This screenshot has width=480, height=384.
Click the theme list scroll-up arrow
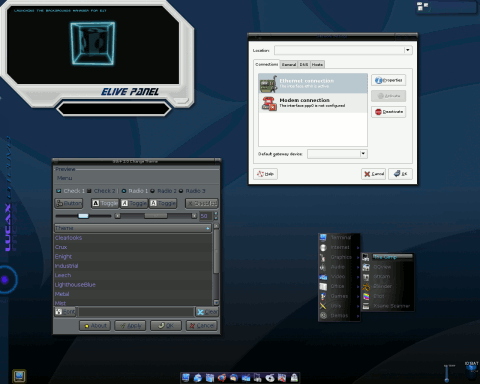(216, 226)
